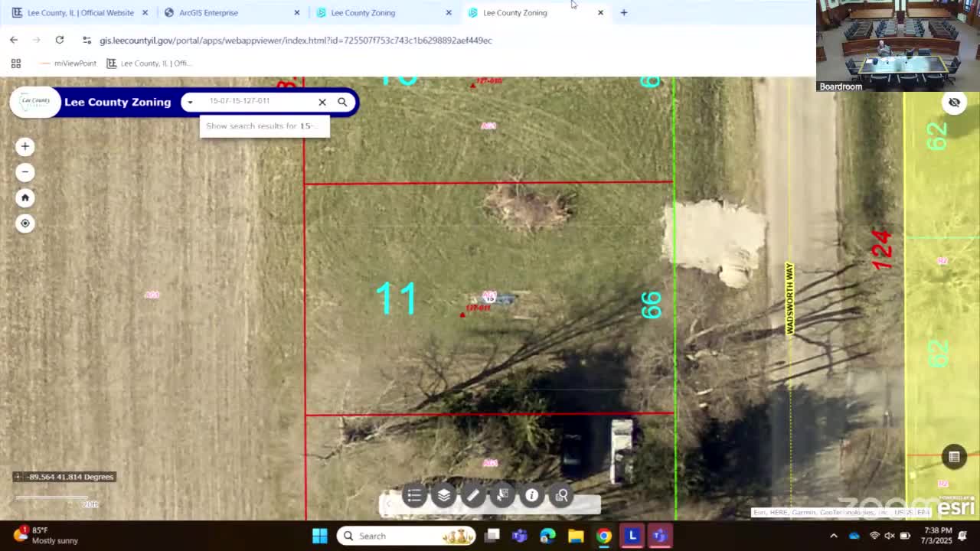This screenshot has height=551, width=980.
Task: Close the Lee County Official Website tab
Action: [x=145, y=12]
